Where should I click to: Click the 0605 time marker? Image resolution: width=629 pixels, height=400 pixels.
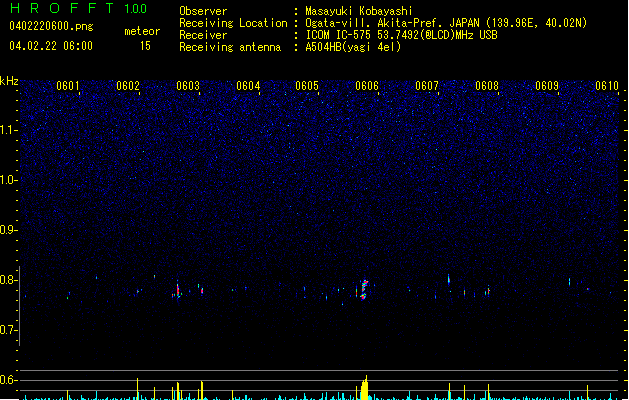[x=307, y=86]
